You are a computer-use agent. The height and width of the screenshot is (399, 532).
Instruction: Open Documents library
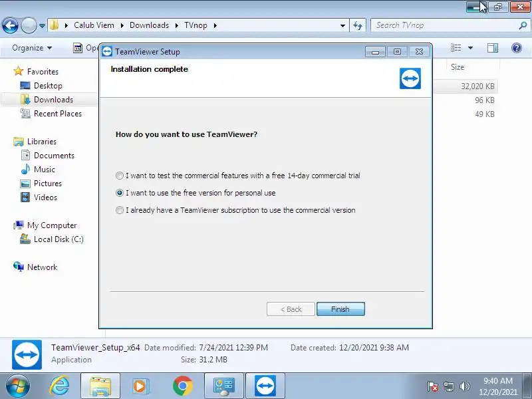pos(54,156)
